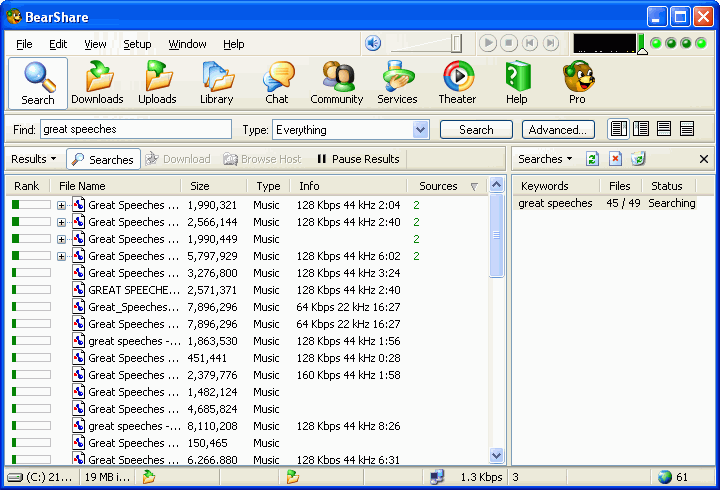Open the Downloads section
This screenshot has width=720, height=490.
[x=97, y=84]
